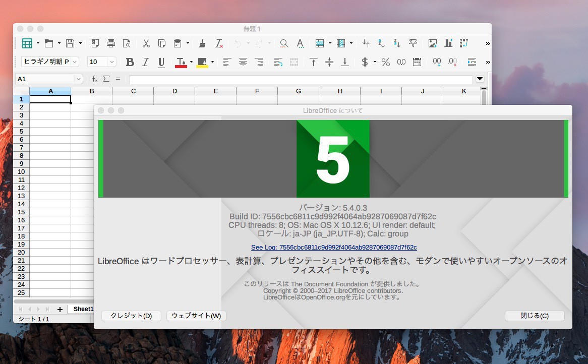Screen dimensions: 588x364
Task: Expand the Insert Column dropdown arrow
Action: (x=351, y=43)
